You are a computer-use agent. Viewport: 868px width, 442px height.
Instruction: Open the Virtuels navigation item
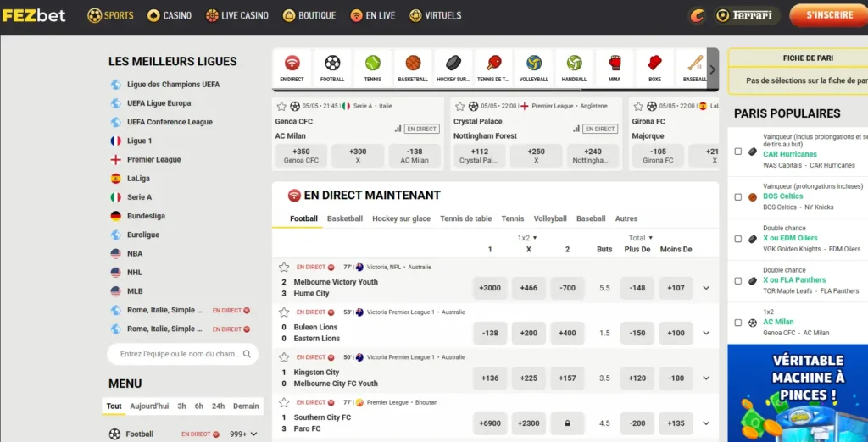pyautogui.click(x=435, y=15)
